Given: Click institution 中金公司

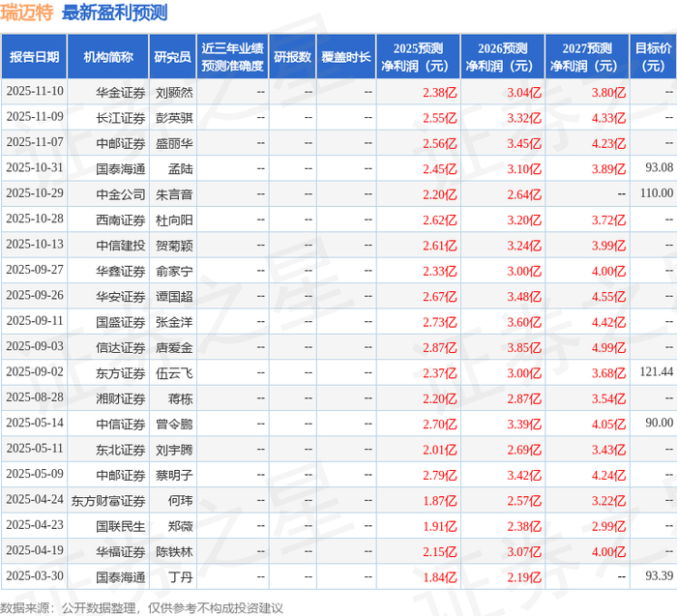Looking at the screenshot, I should 121,194.
